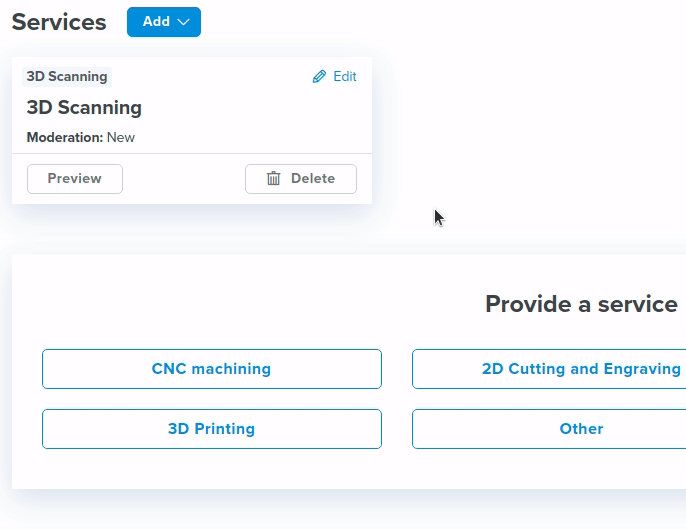
Task: Click the 3D Scanning category tag
Action: click(x=67, y=77)
